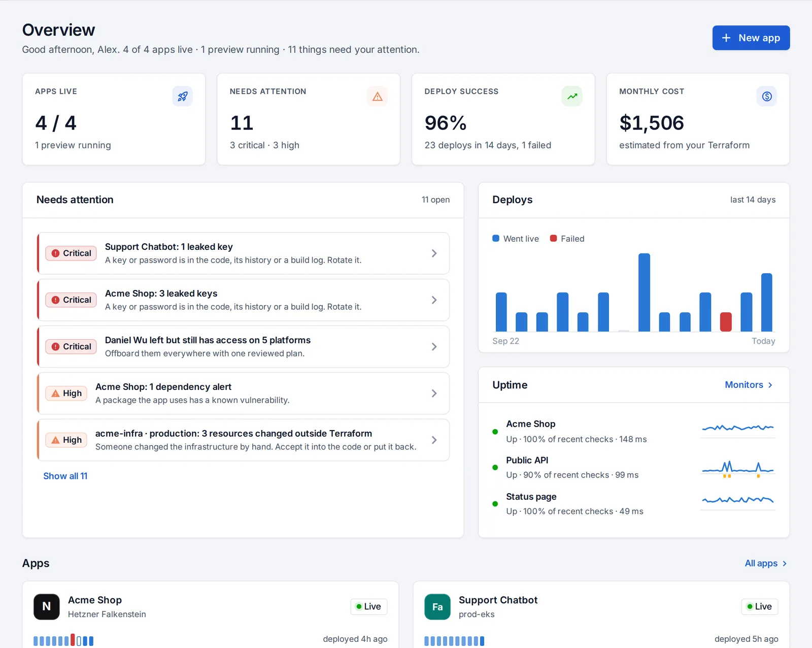Click the 'estimated from your Terraform' text

click(684, 145)
